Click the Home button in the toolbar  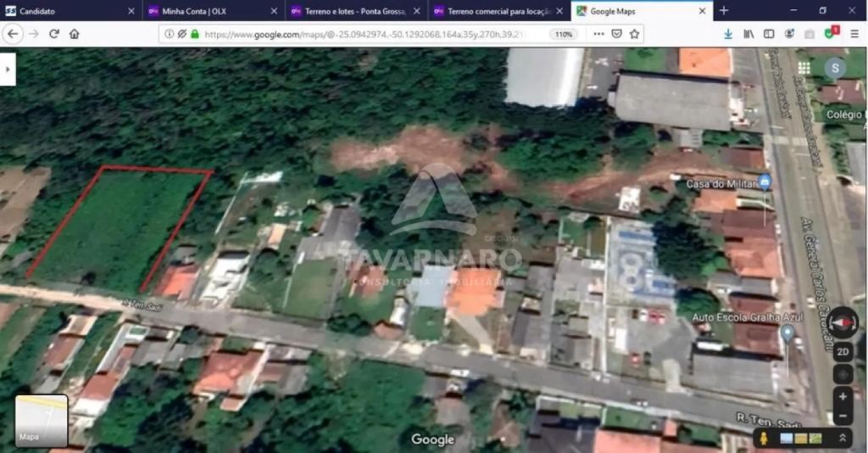(x=75, y=34)
